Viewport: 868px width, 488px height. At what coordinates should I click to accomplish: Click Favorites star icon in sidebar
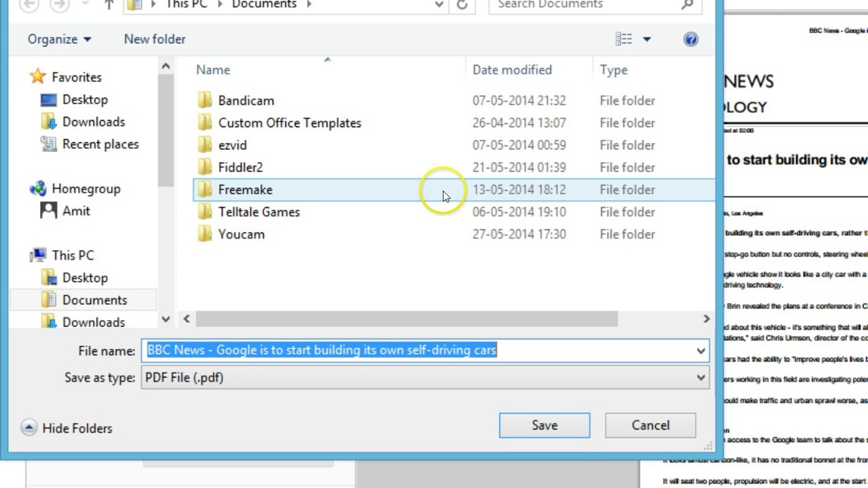click(38, 77)
